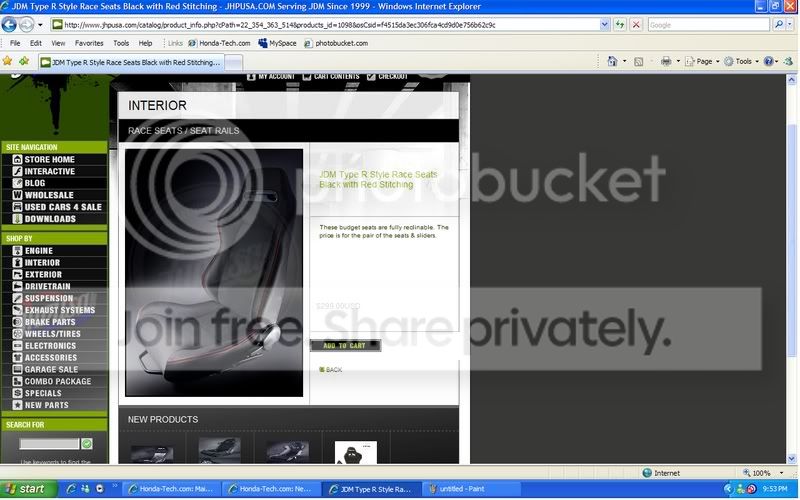
Task: Click the RSS feeds icon
Action: click(638, 62)
